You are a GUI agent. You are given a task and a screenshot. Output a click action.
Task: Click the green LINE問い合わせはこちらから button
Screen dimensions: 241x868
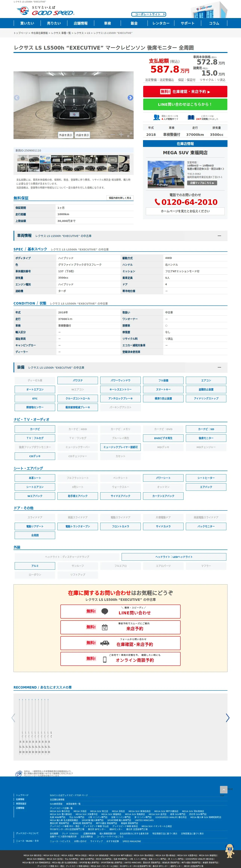point(185,104)
